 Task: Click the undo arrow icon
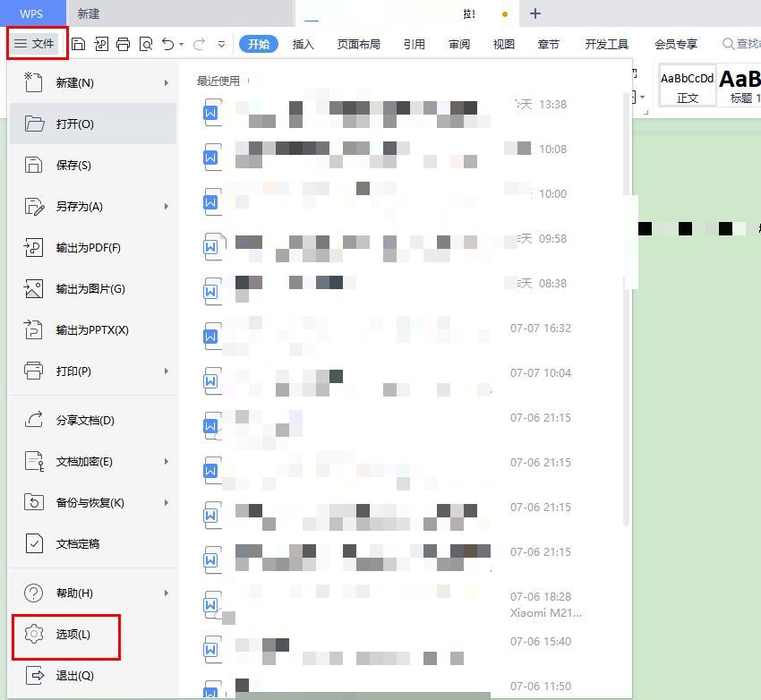pyautogui.click(x=168, y=44)
